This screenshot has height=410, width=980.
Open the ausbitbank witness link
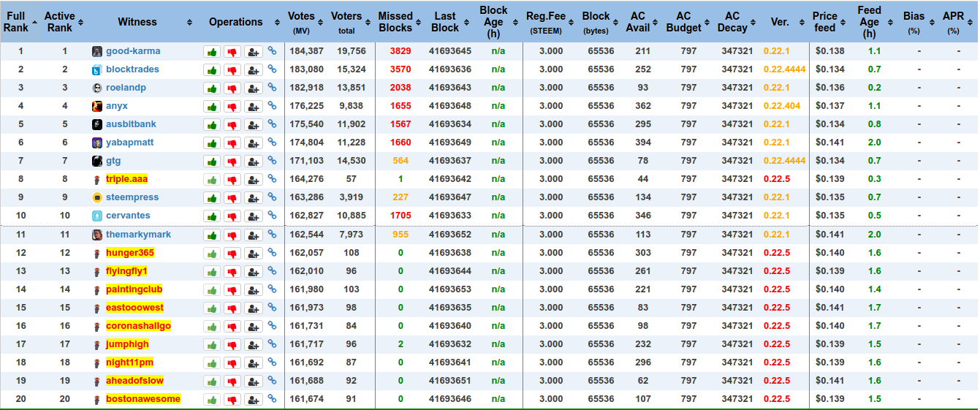131,124
